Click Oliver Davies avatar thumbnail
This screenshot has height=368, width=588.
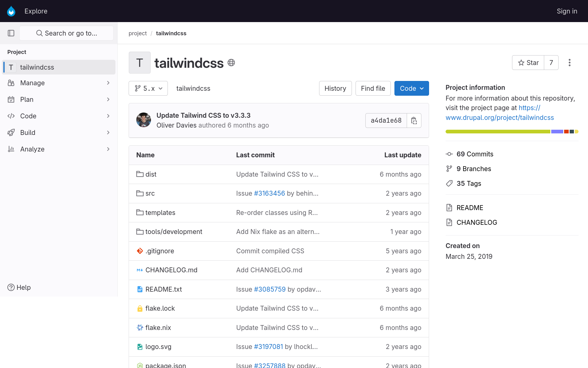click(143, 120)
